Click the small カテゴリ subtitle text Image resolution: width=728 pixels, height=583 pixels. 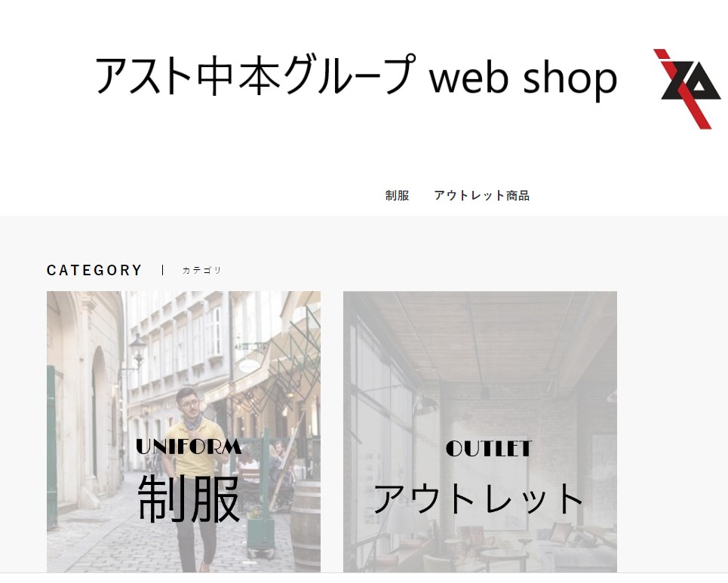pos(202,270)
